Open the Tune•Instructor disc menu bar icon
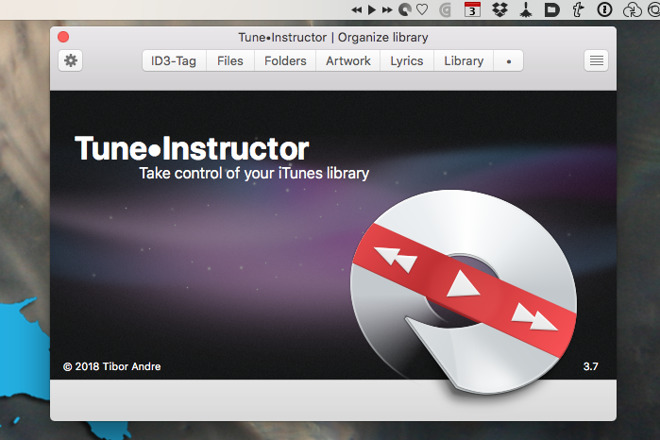 click(x=405, y=10)
